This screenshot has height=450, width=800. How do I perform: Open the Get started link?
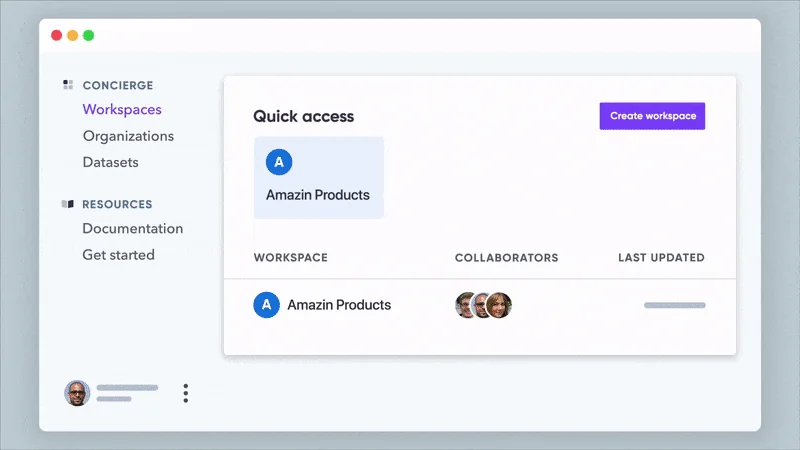tap(118, 255)
